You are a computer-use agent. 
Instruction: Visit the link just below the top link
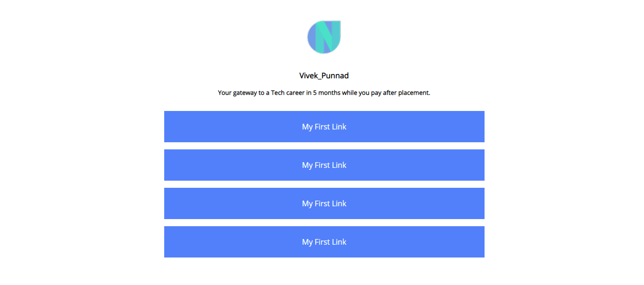click(324, 165)
